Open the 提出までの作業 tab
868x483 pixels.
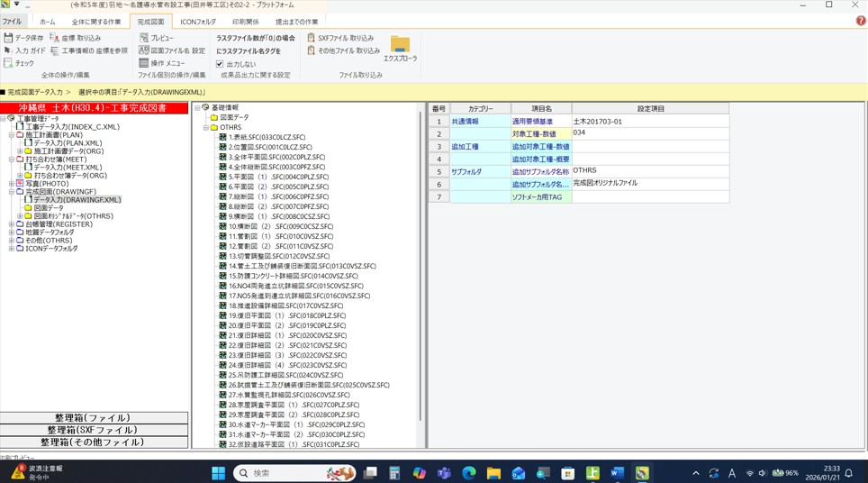(x=296, y=22)
